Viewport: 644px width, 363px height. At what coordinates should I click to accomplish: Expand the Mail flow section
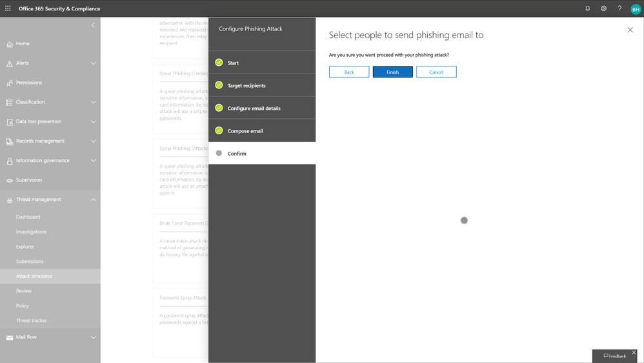point(93,337)
